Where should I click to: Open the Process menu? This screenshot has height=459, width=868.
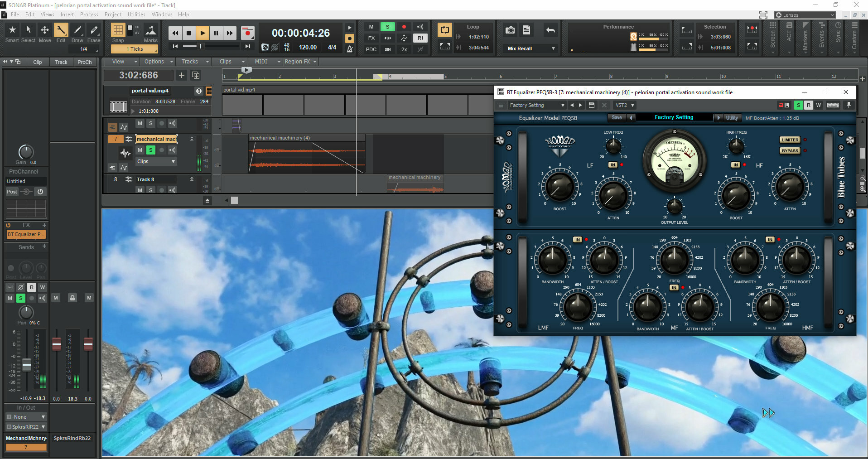(89, 14)
